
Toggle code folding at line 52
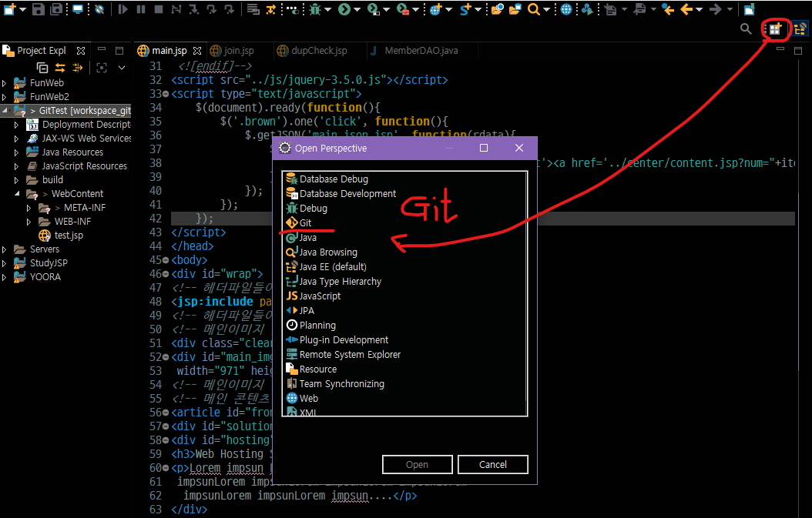click(x=166, y=357)
